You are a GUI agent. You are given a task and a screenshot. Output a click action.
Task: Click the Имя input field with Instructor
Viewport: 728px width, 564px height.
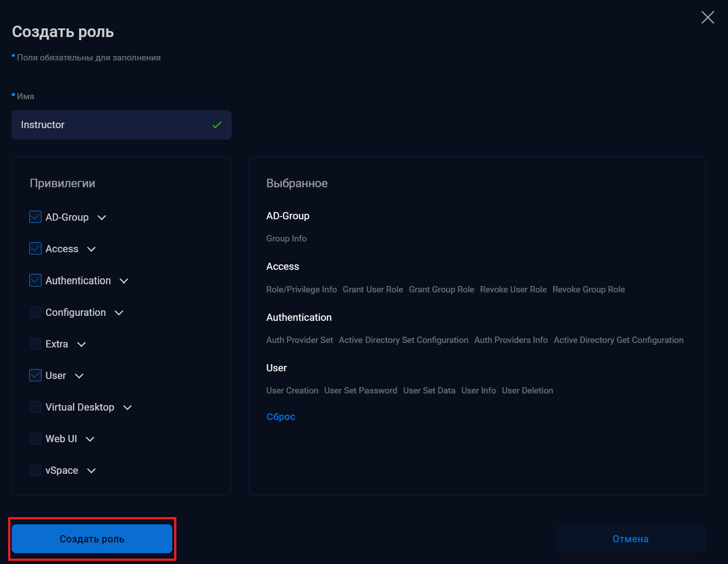click(x=113, y=125)
